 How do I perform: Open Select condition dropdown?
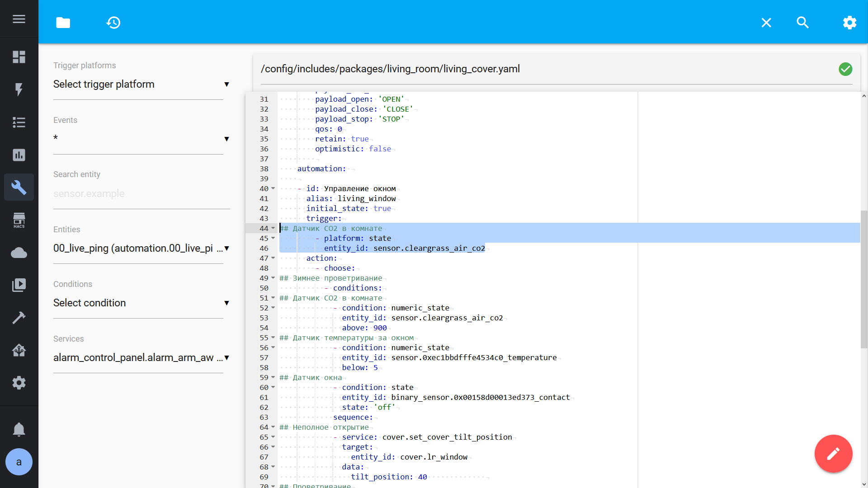141,303
